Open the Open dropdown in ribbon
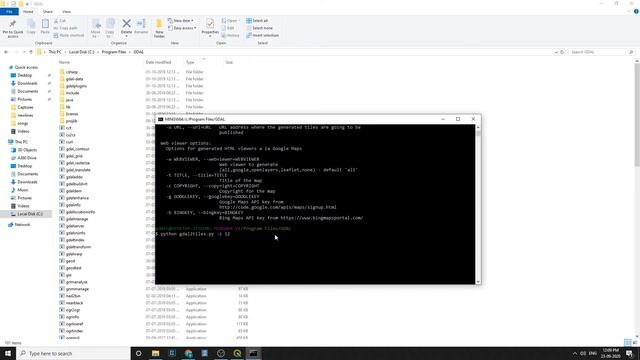The image size is (640, 360). (x=230, y=20)
